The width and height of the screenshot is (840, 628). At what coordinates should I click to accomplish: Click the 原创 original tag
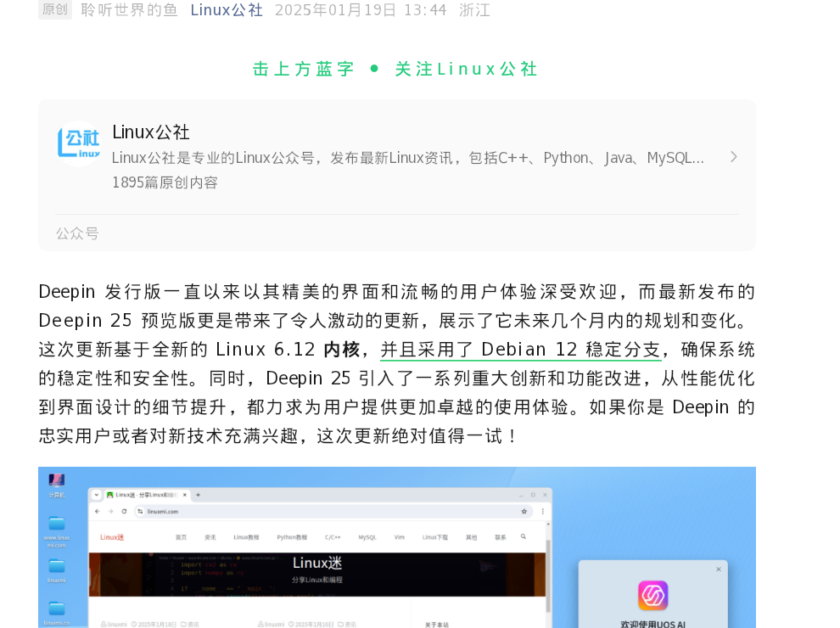[55, 9]
